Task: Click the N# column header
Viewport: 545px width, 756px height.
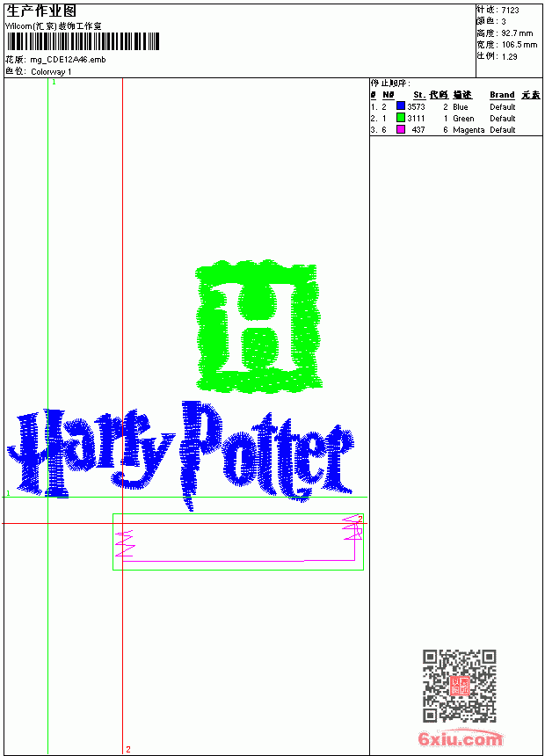Action: 389,95
